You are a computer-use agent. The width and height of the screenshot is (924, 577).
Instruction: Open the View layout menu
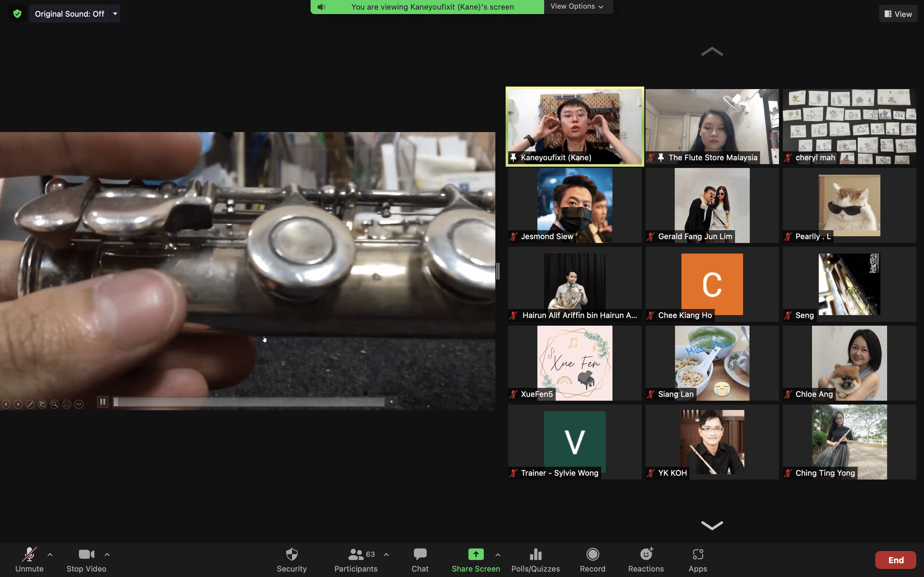point(898,14)
